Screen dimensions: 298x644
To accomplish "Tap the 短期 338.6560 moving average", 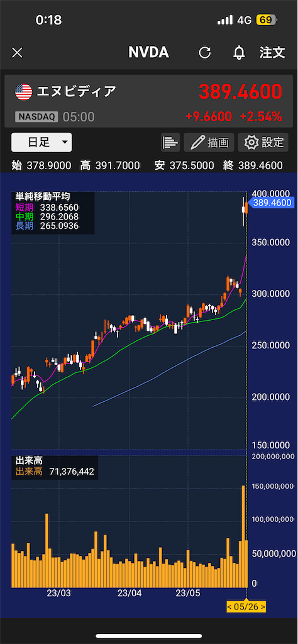I will coord(47,208).
